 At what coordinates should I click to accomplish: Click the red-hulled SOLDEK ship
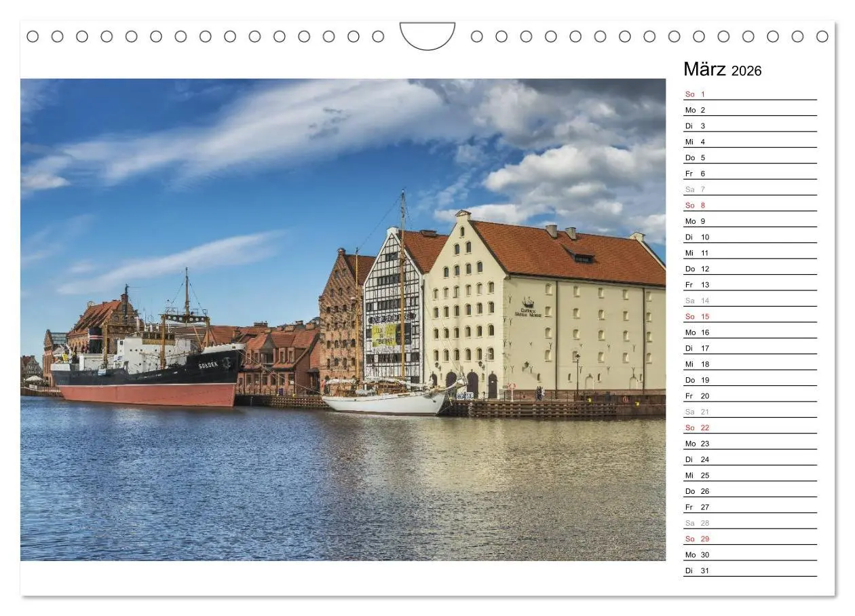(x=149, y=373)
